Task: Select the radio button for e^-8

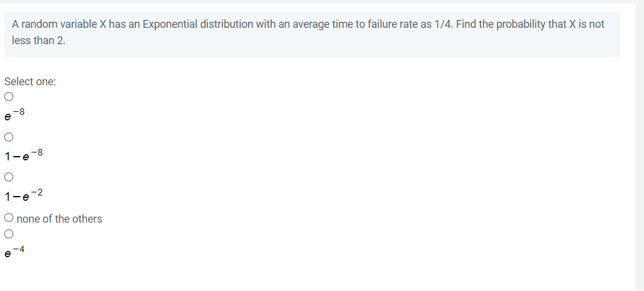Action: pyautogui.click(x=8, y=97)
